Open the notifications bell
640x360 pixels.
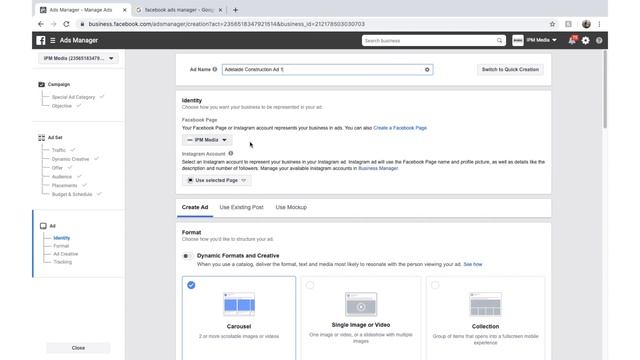coord(572,40)
